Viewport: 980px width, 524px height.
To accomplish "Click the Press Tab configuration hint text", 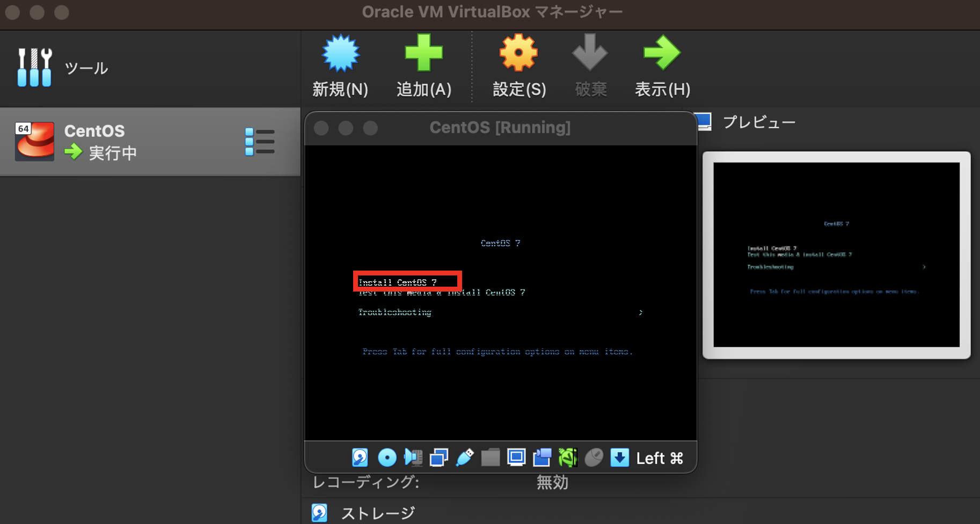I will [498, 352].
